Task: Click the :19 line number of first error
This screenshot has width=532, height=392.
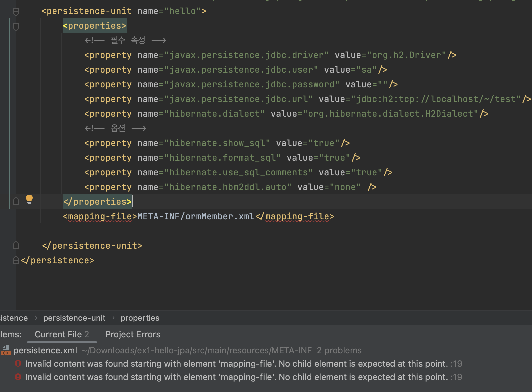Action: [456, 364]
